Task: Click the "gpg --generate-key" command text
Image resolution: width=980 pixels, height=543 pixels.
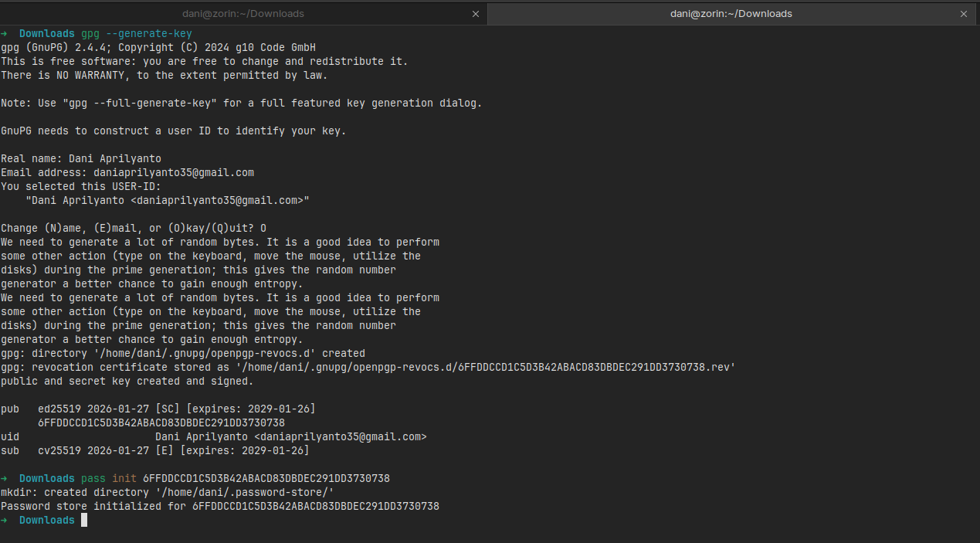Action: click(x=137, y=34)
